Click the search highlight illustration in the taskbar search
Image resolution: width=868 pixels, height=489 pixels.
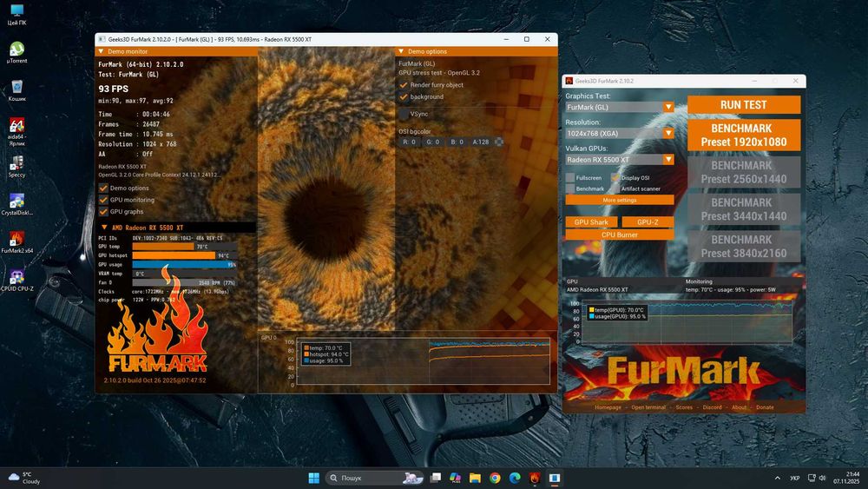412,478
